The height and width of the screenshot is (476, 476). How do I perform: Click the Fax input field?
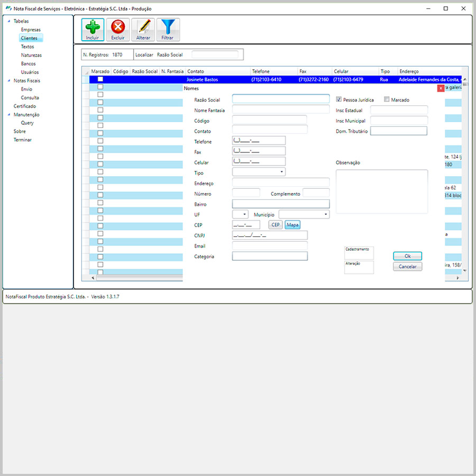click(259, 151)
